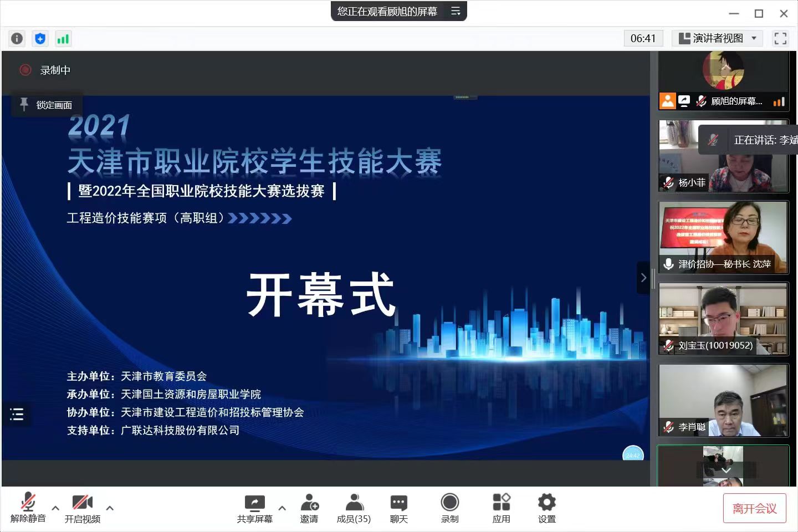Open the Apps (应用) icon
This screenshot has width=798, height=532.
coord(501,508)
